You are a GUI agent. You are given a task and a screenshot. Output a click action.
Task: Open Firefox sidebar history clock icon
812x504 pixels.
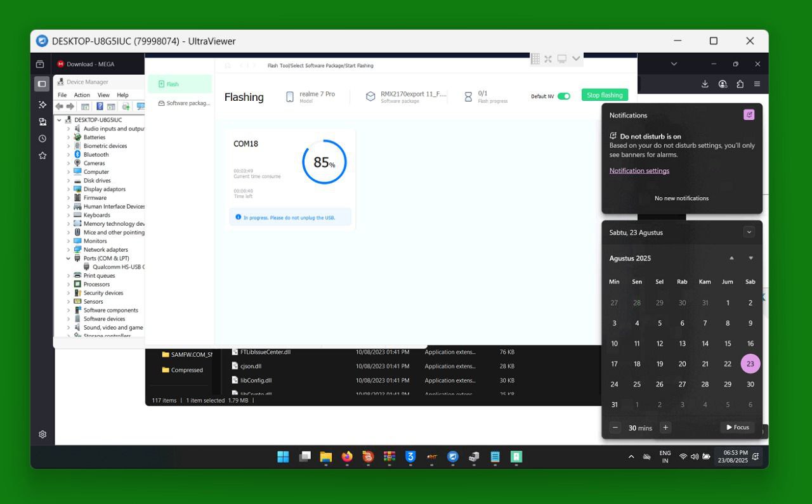pyautogui.click(x=43, y=138)
